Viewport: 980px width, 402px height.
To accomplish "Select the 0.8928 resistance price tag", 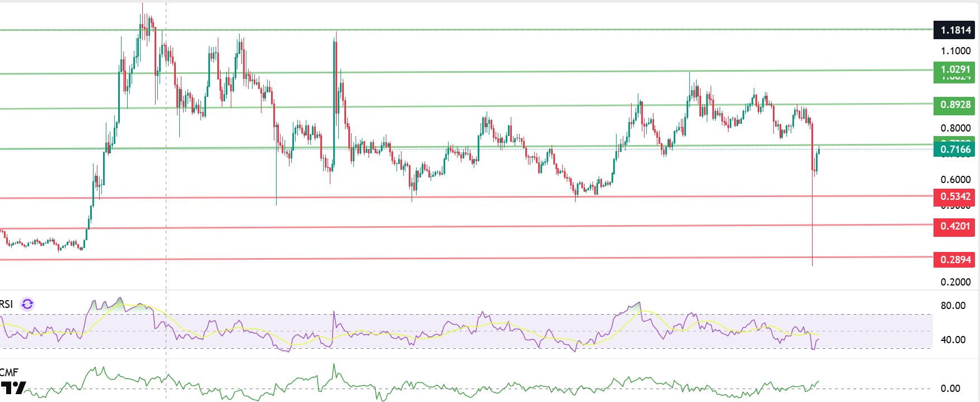I will [x=954, y=105].
